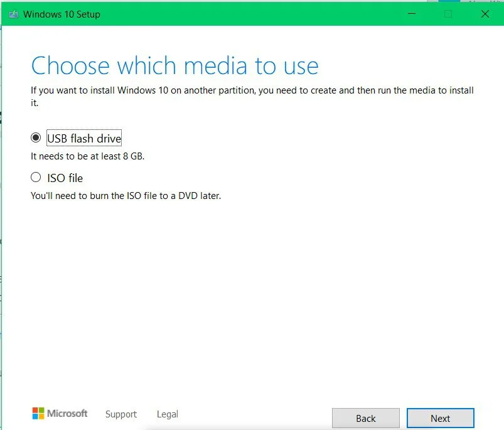Click the Microsoft logo in footer
Viewport: 504px width, 430px height.
click(60, 413)
